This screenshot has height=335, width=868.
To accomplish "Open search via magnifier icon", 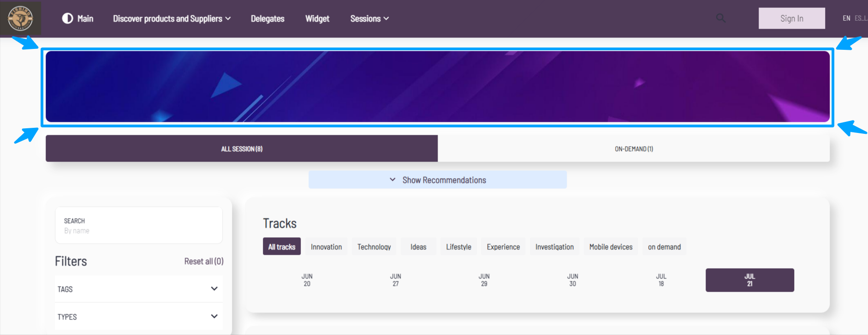I will (720, 18).
